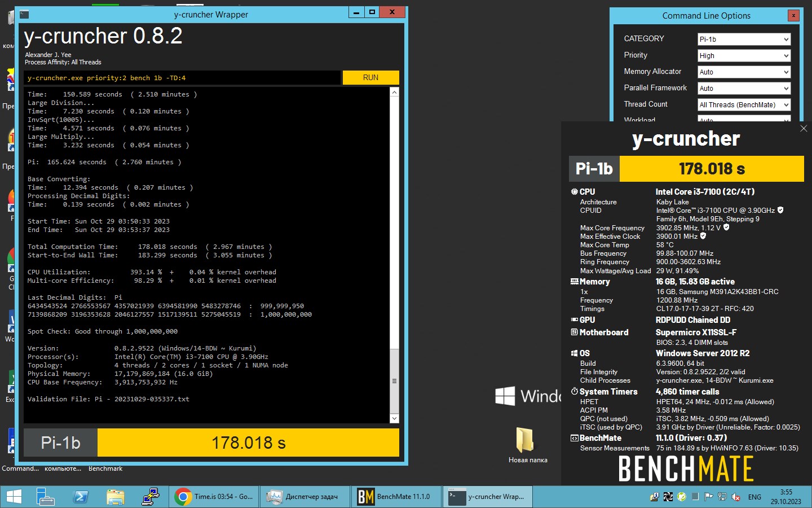Viewport: 812px width, 508px height.
Task: Click the System Timers stopwatch icon
Action: point(574,391)
